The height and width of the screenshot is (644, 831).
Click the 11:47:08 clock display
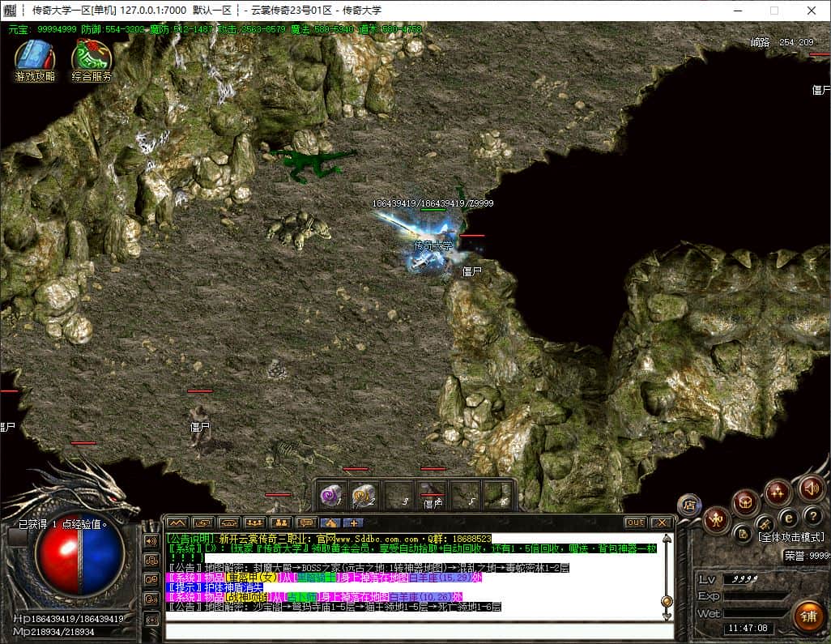pyautogui.click(x=748, y=629)
